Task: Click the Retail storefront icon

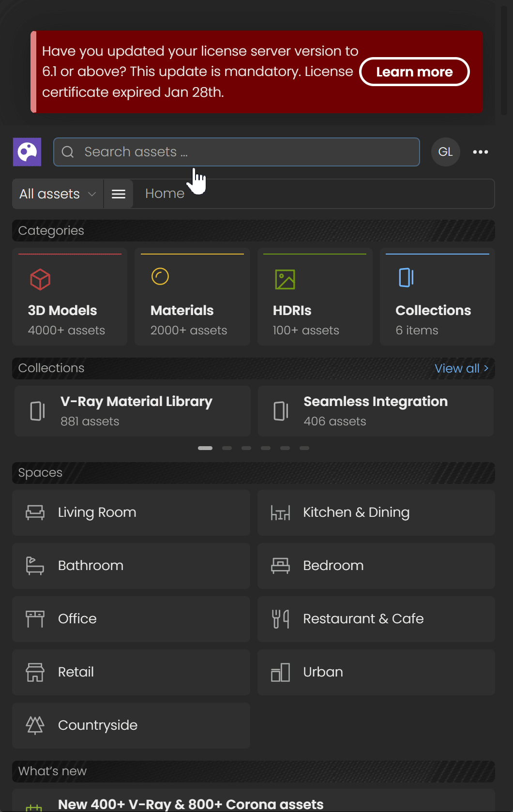Action: coord(35,672)
